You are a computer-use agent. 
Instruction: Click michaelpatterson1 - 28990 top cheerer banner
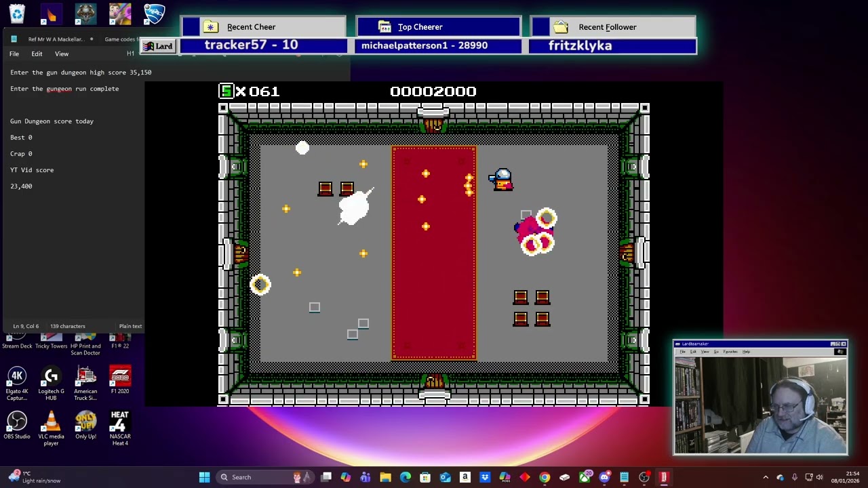tap(438, 45)
